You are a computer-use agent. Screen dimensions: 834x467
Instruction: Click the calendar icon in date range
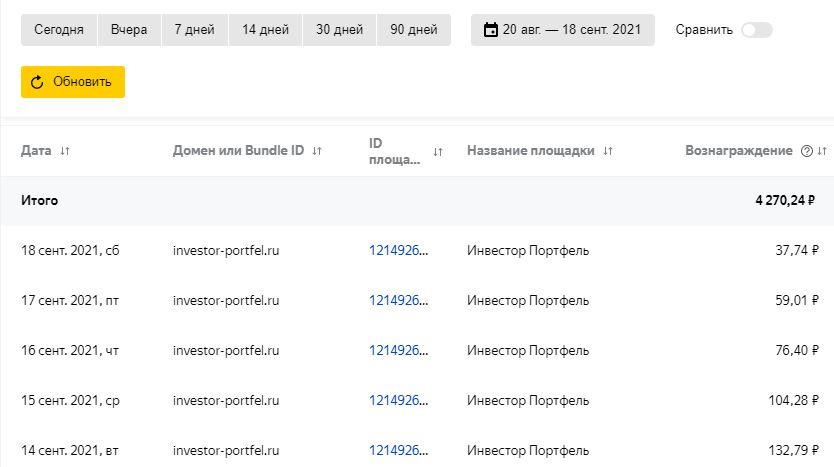pyautogui.click(x=491, y=30)
